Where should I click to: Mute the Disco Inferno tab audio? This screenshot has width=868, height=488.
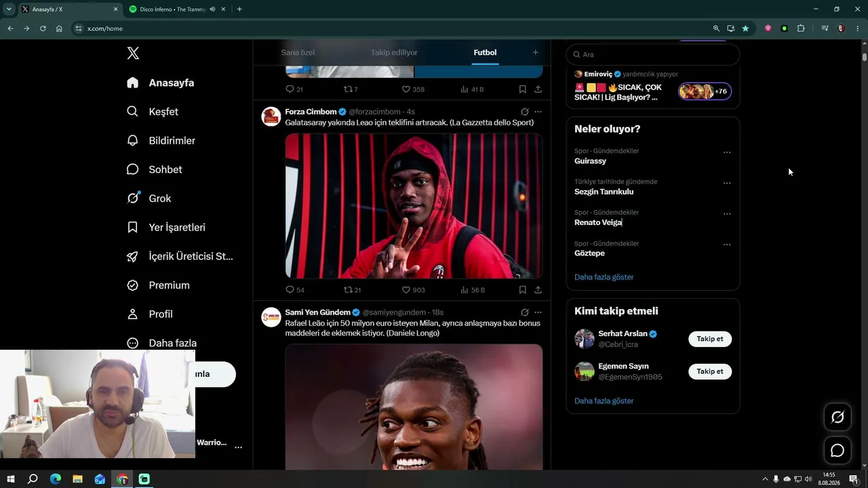(x=212, y=9)
